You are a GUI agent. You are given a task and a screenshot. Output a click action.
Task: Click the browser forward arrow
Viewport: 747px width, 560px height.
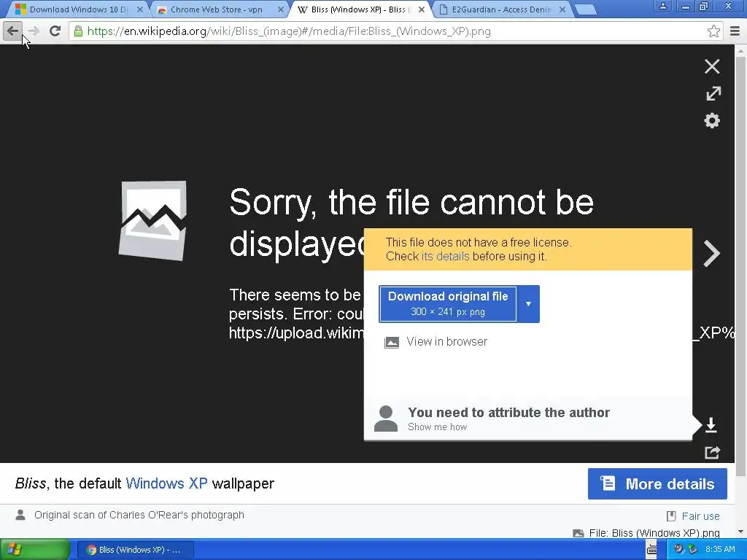34,31
